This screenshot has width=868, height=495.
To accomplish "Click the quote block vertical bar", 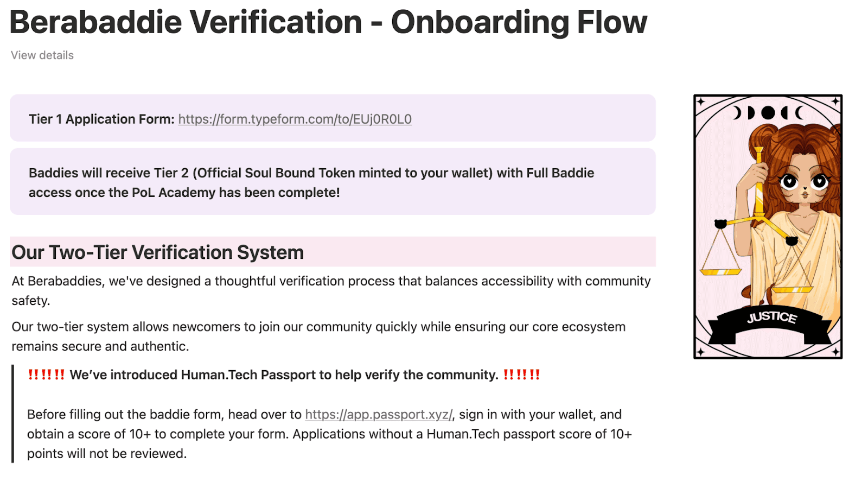I will (x=13, y=414).
